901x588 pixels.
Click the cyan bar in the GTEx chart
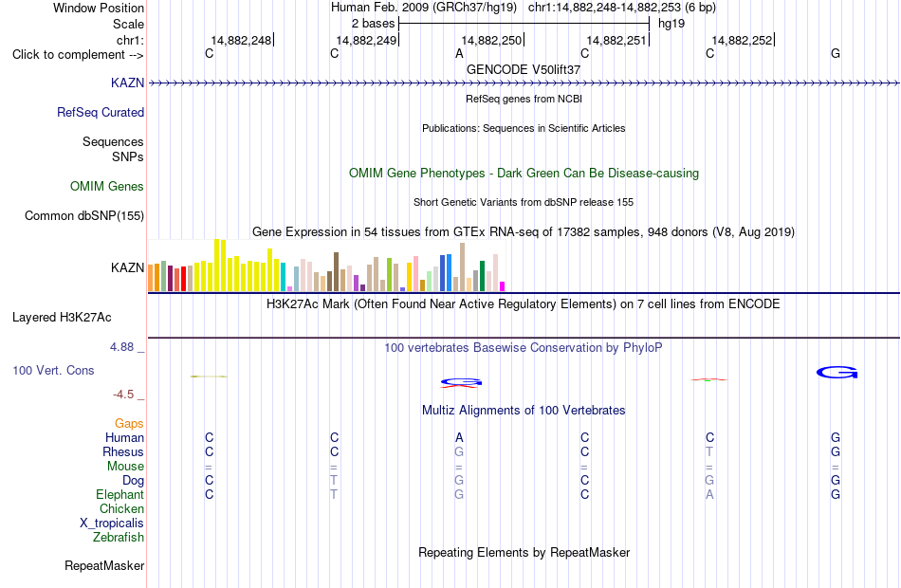click(x=284, y=277)
